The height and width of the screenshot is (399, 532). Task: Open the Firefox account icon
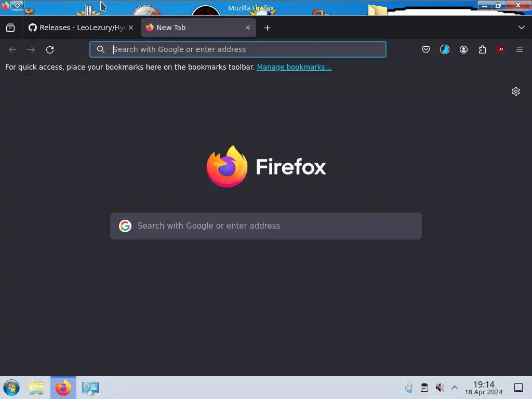coord(463,49)
